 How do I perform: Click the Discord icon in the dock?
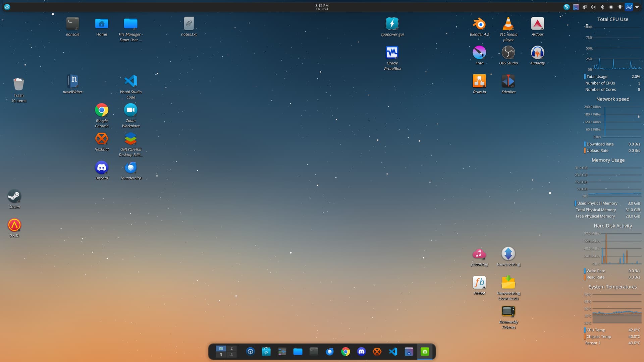pyautogui.click(x=361, y=352)
